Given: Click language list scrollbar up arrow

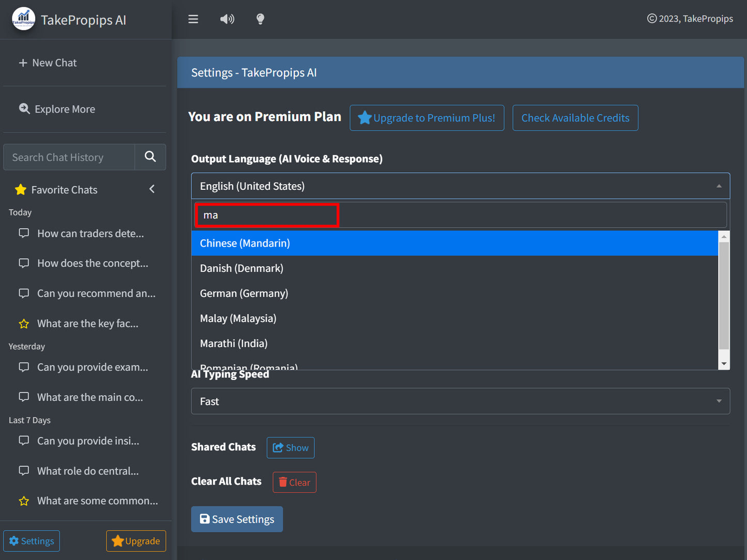Looking at the screenshot, I should tap(724, 236).
